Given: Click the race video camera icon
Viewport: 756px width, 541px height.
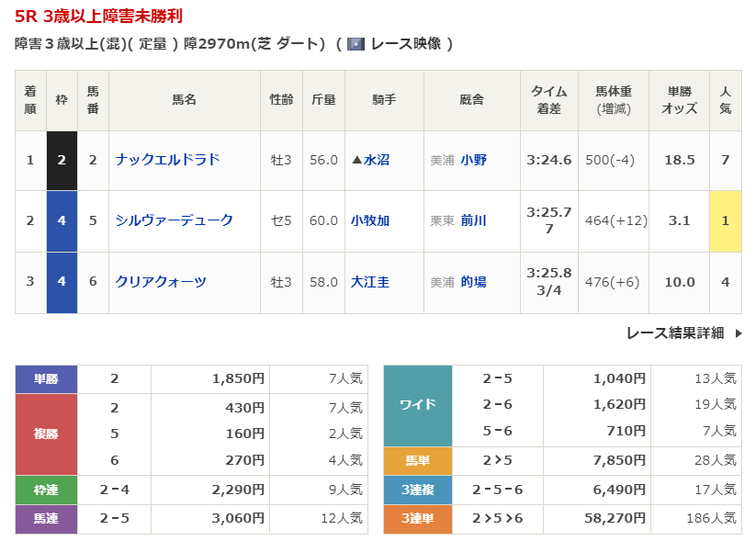Looking at the screenshot, I should point(355,44).
